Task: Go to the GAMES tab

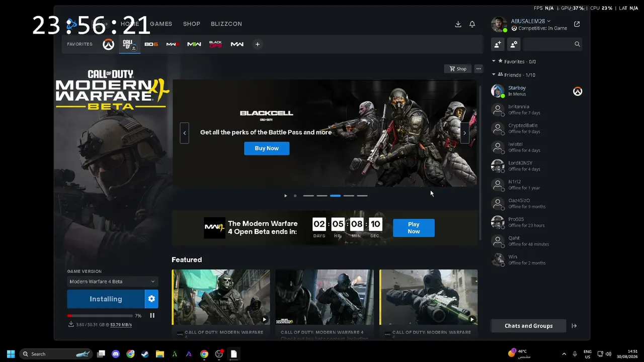Action: point(161,24)
